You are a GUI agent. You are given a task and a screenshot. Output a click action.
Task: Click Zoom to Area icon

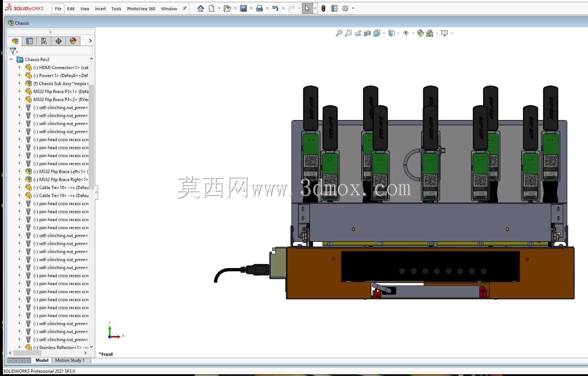point(348,33)
